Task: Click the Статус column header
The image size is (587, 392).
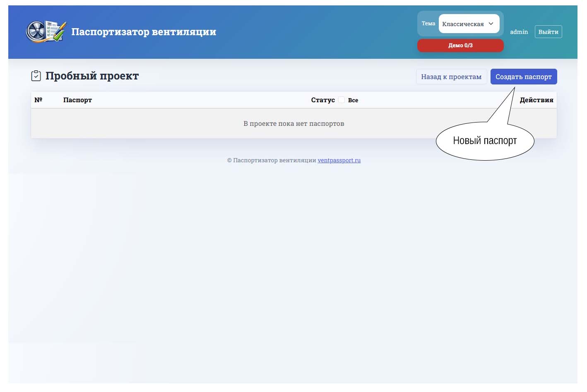Action: [x=323, y=100]
